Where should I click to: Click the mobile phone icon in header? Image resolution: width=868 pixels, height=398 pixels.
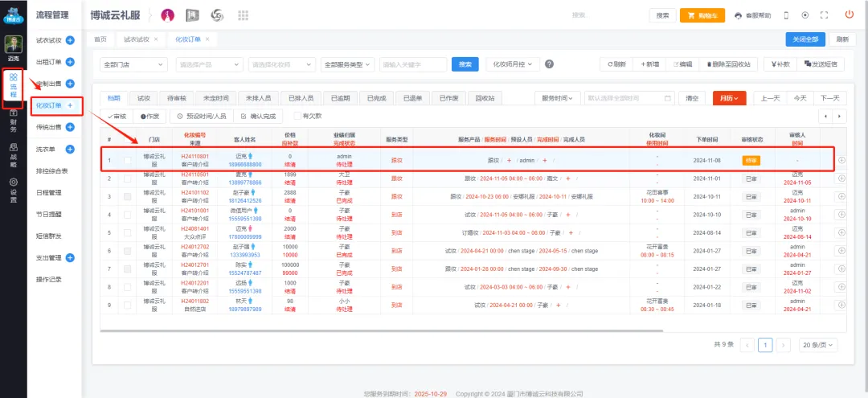point(786,15)
